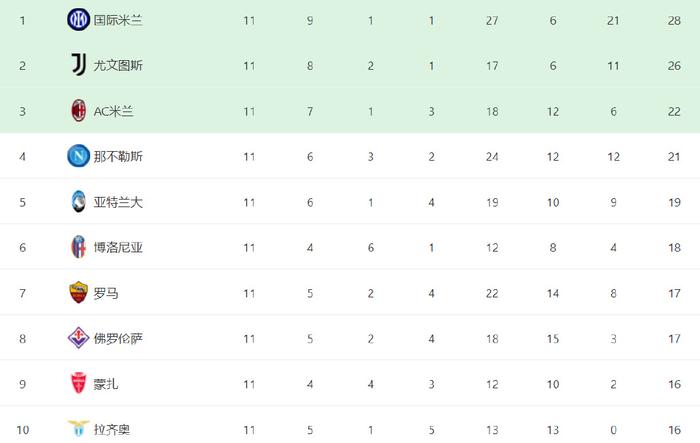Click the Juventus club logo
This screenshot has width=700, height=443.
pos(79,65)
